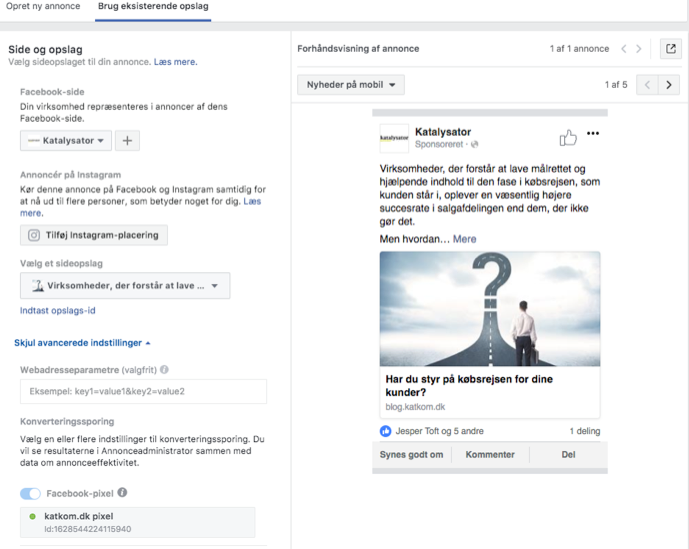Screen dimensions: 689x549
Task: Click info icon next to Webadresseparametre
Action: click(164, 369)
